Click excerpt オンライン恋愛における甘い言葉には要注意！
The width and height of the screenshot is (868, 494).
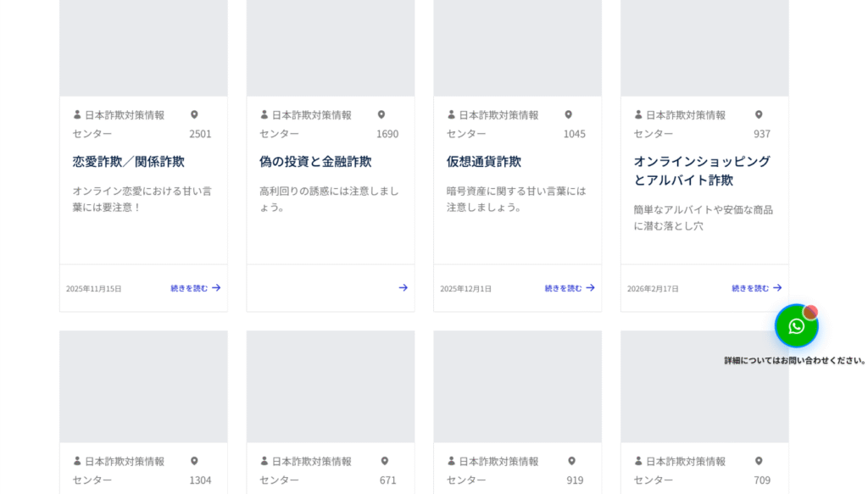142,199
